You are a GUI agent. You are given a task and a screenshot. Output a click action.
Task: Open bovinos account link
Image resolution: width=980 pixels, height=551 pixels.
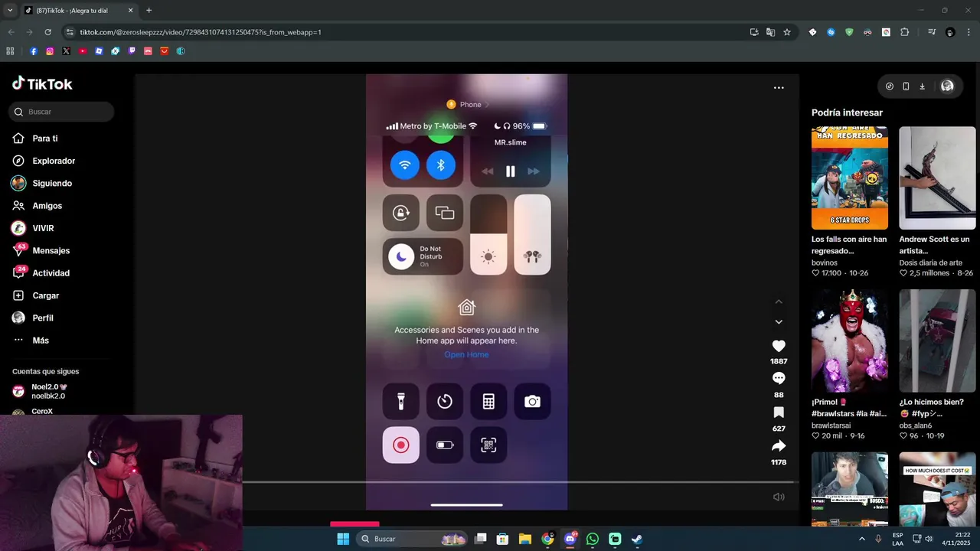coord(825,262)
